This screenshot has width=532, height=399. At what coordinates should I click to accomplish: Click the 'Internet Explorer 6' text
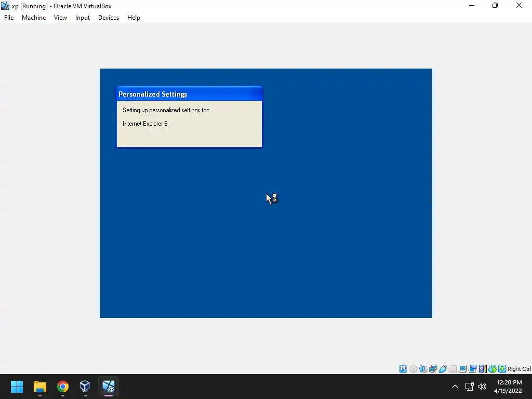pos(145,124)
